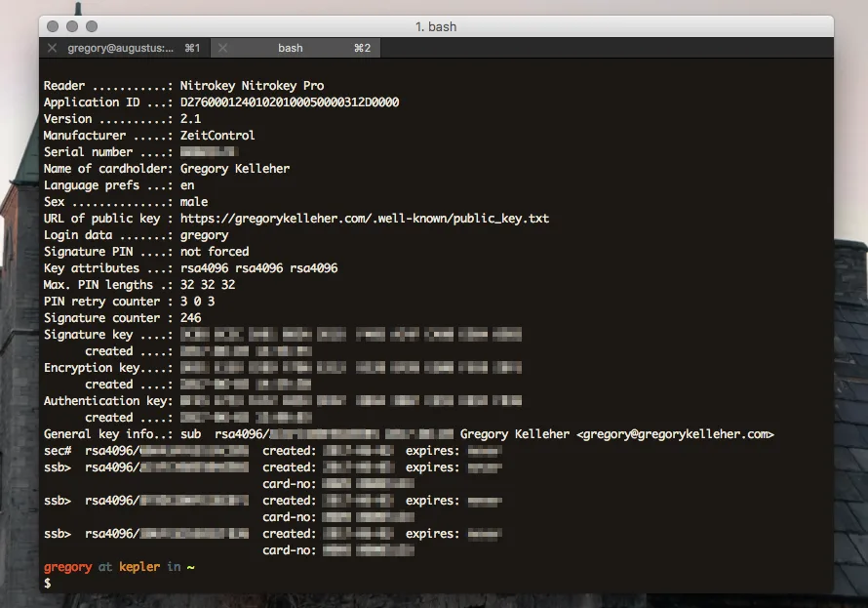Click the Signature counter value 246
Image resolution: width=868 pixels, height=608 pixels.
tap(192, 317)
